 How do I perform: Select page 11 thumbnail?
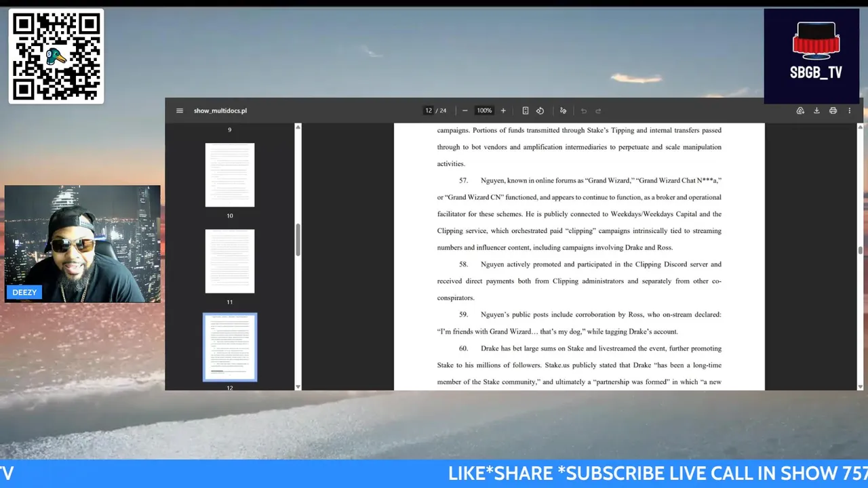point(230,261)
